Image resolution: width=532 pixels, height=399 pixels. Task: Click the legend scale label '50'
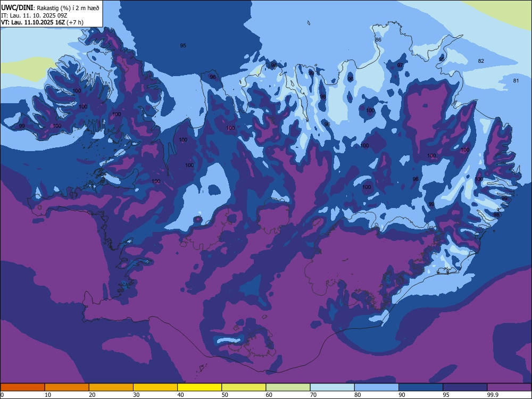point(225,395)
